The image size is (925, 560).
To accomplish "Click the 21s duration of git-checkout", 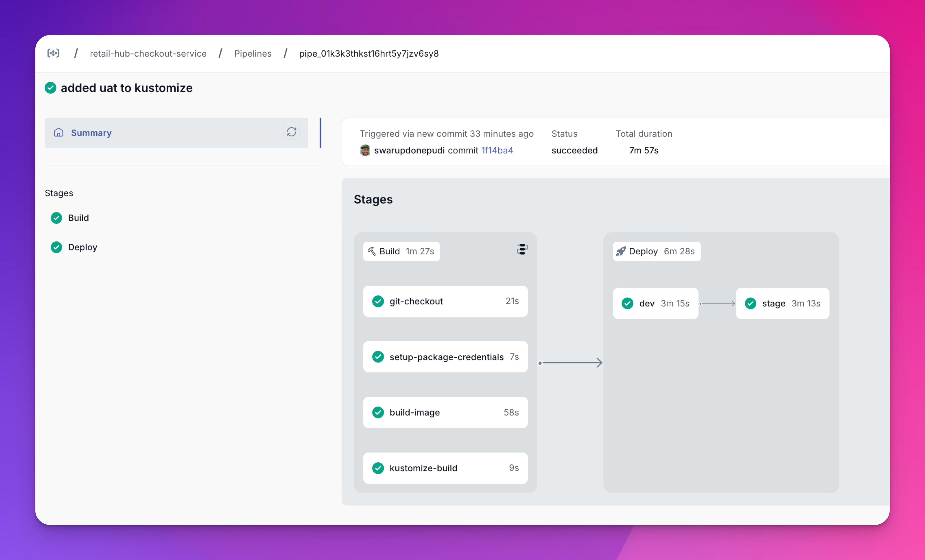I will click(x=512, y=301).
